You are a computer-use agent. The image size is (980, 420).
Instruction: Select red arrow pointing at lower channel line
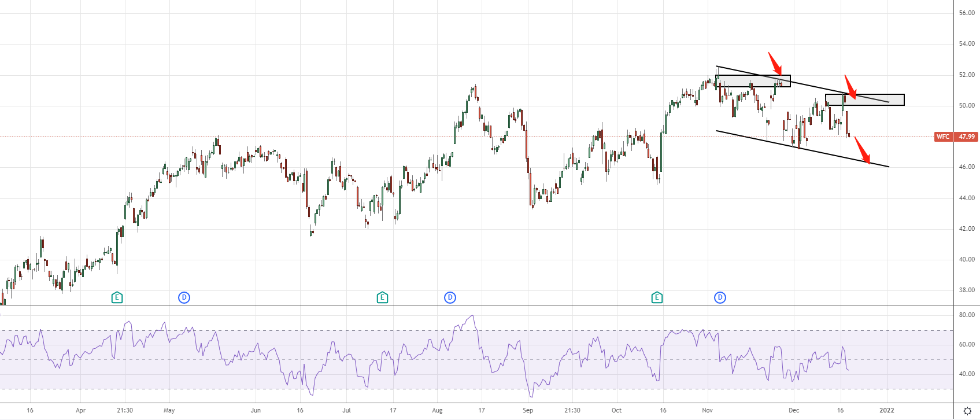pyautogui.click(x=862, y=150)
